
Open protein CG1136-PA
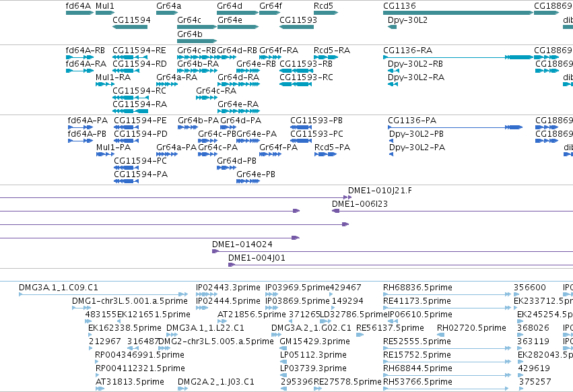[x=412, y=121]
